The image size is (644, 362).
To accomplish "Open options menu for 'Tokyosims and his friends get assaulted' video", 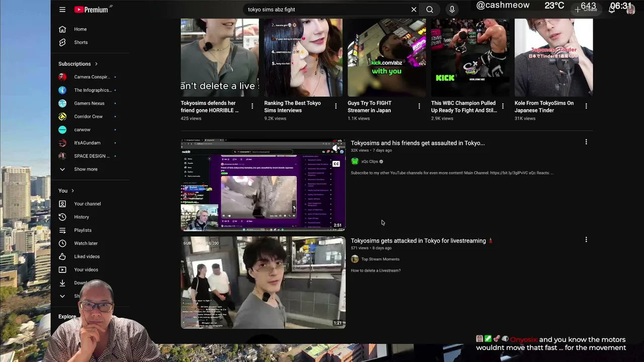I will click(x=586, y=142).
